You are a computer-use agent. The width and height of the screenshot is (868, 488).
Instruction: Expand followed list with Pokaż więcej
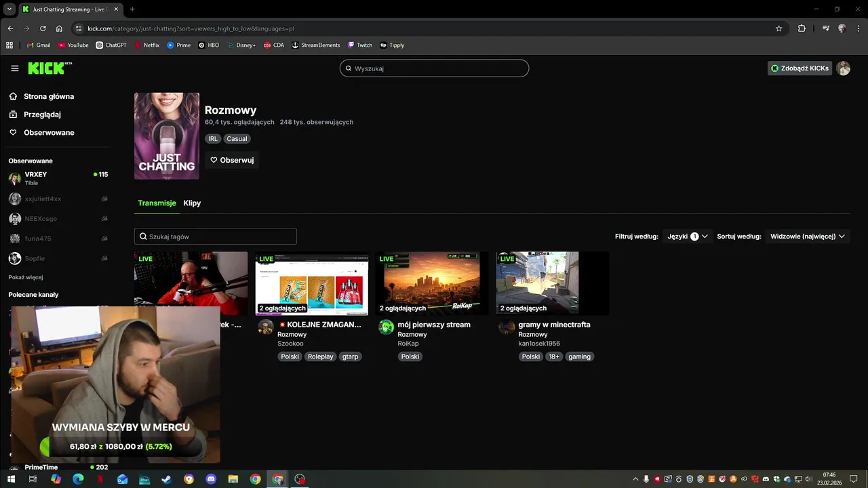click(26, 277)
